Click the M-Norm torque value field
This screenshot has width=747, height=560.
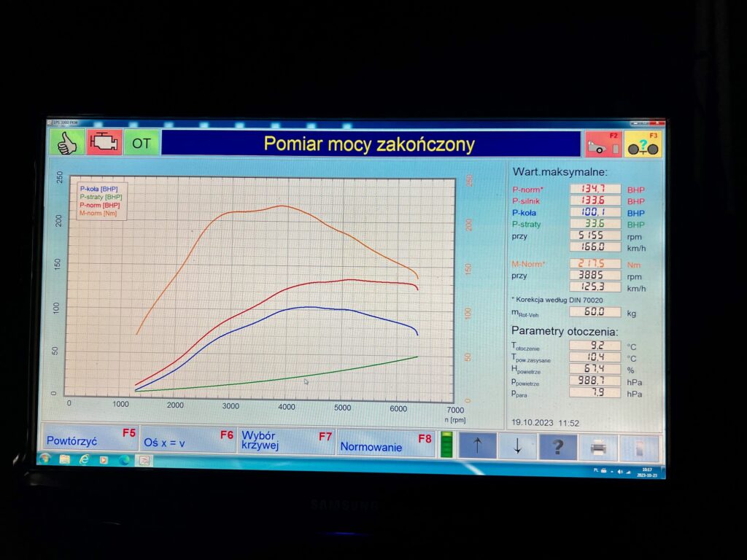point(595,264)
